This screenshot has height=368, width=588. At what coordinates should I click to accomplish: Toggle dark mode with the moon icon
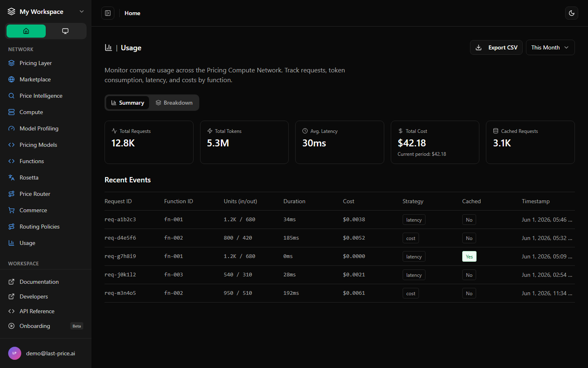click(572, 13)
